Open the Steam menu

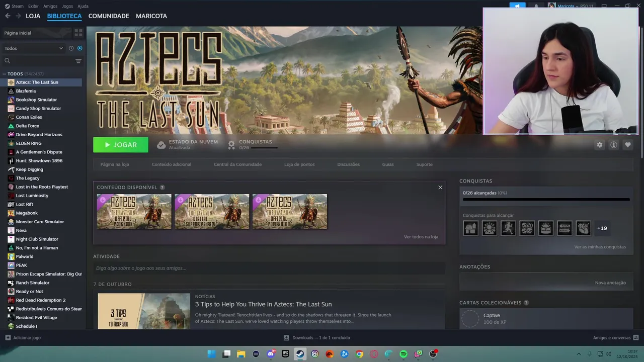point(14,6)
